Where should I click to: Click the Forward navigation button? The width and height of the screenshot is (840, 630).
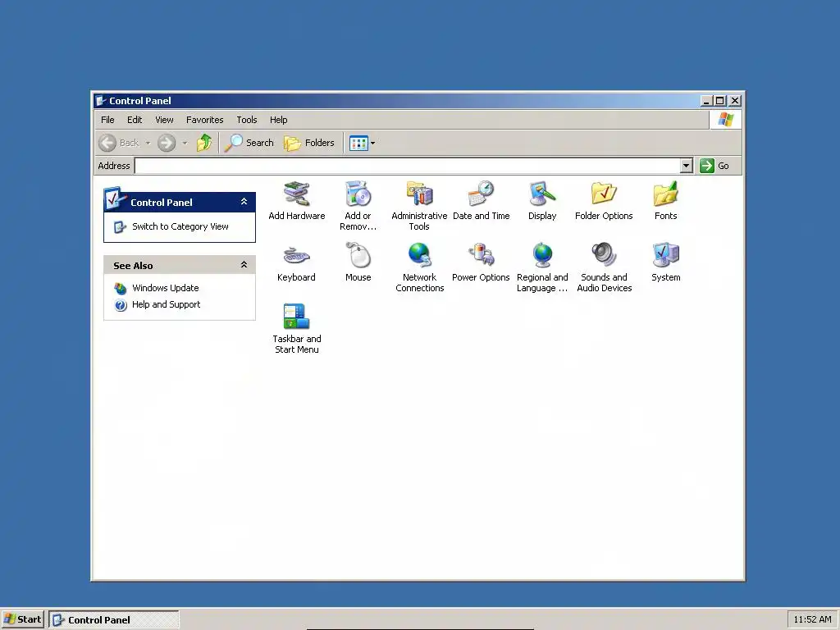coord(167,143)
